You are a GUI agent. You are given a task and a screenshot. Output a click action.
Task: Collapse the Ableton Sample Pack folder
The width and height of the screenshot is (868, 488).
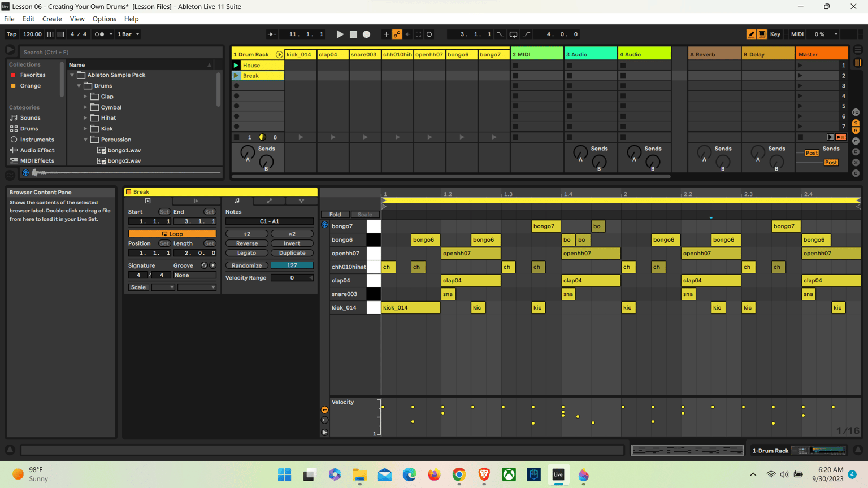(x=72, y=75)
